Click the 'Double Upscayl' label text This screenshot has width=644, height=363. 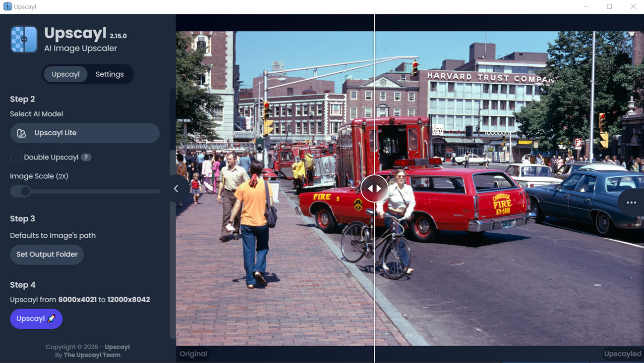(51, 157)
